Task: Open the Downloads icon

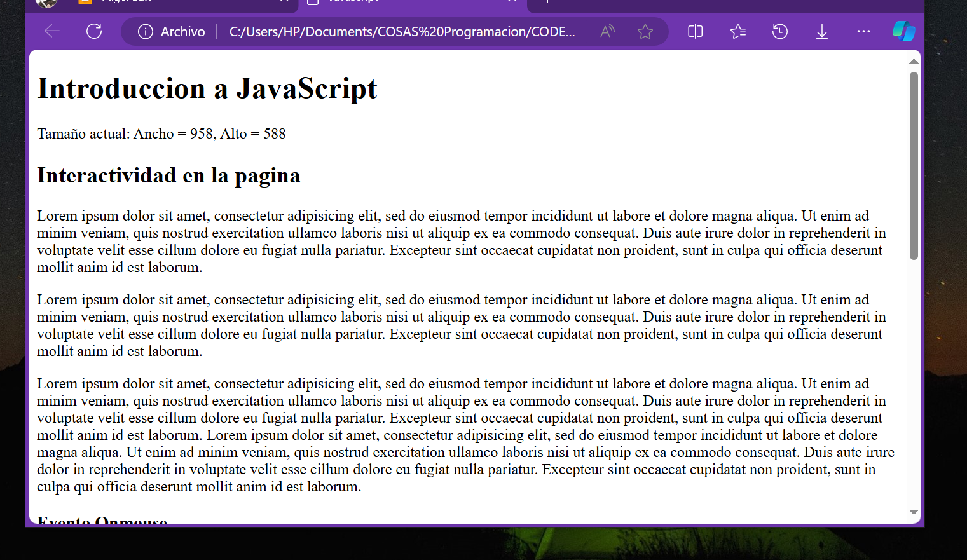Action: (822, 31)
